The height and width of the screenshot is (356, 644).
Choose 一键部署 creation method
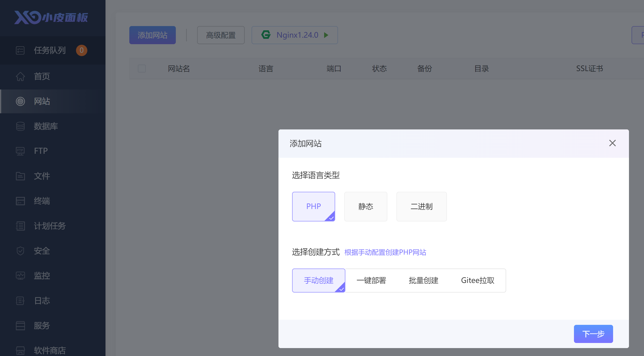tap(371, 280)
